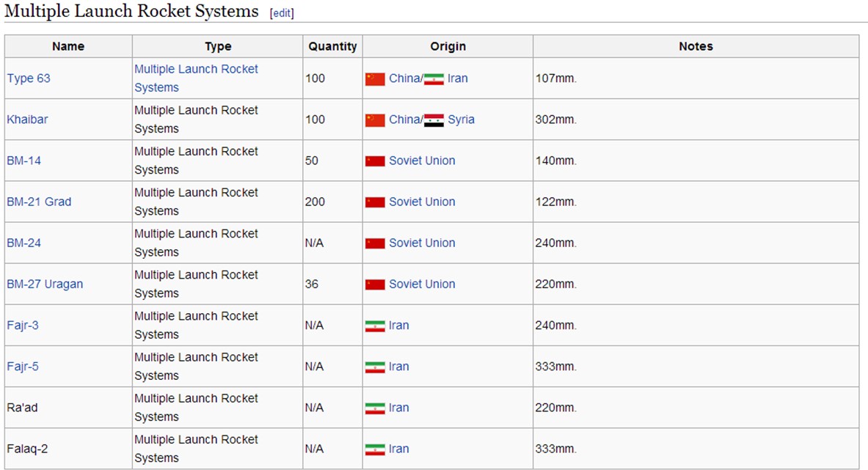
Task: Click the Multiple Launch Rocket Systems section heading
Action: [132, 12]
